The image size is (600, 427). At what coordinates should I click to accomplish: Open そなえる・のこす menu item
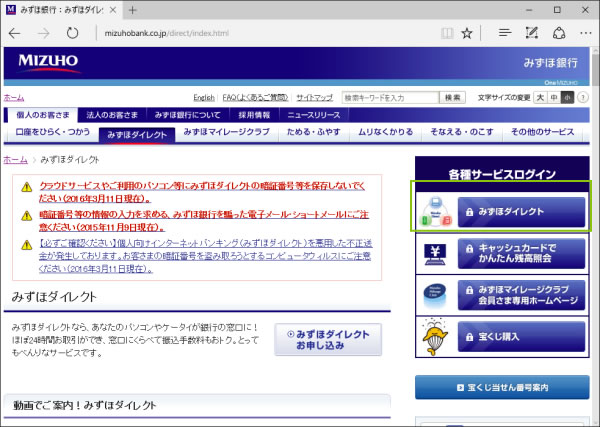tap(462, 132)
